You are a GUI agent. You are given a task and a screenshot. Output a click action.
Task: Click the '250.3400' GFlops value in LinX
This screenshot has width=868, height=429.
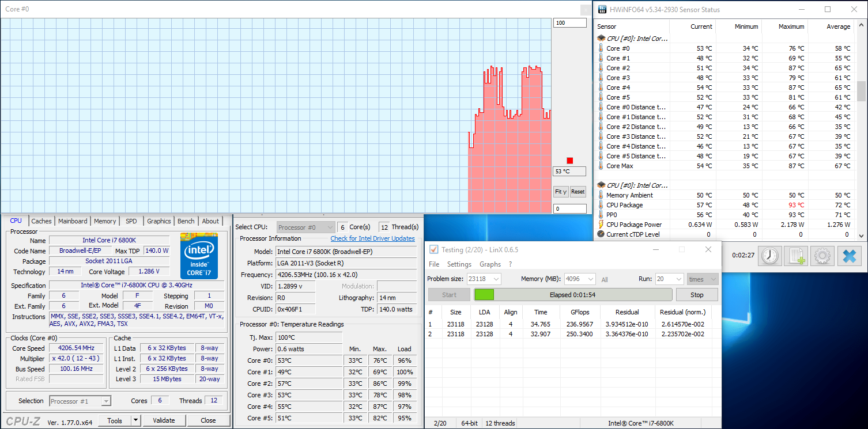click(x=580, y=334)
